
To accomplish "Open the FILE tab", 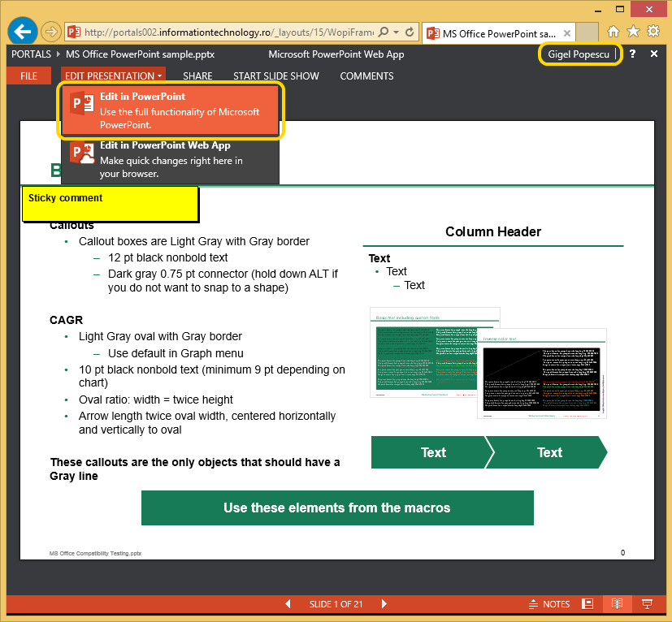I will tap(28, 76).
